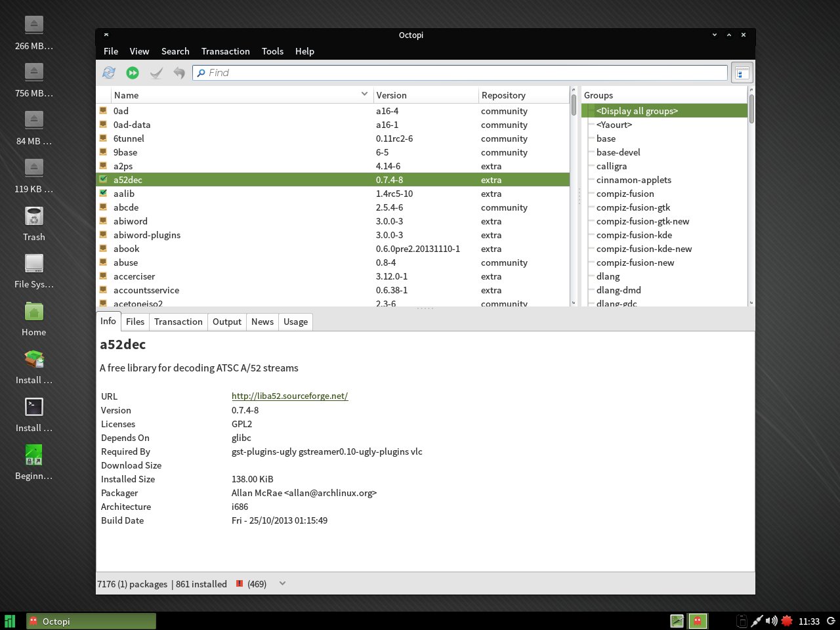Open the Transaction menu
Image resolution: width=840 pixels, height=630 pixels.
225,51
